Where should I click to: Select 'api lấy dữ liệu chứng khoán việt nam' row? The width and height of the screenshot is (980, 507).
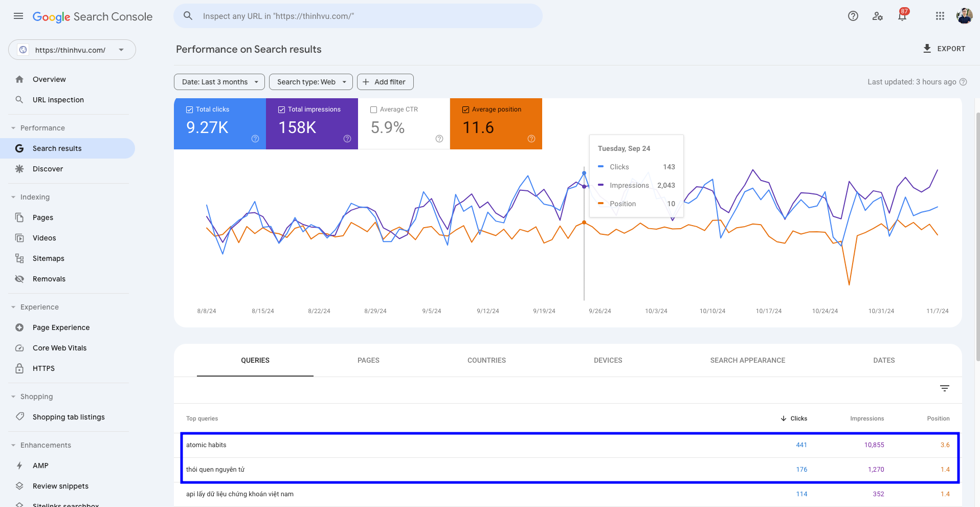pos(568,494)
